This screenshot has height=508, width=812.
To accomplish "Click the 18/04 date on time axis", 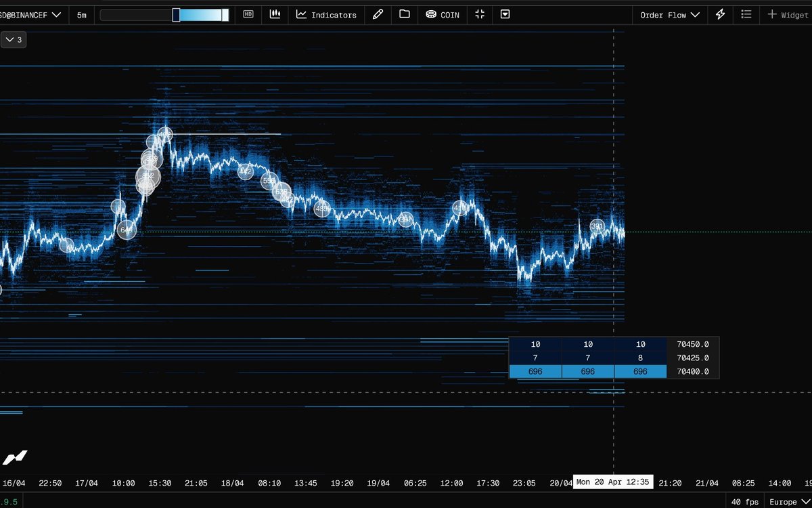I will [232, 483].
